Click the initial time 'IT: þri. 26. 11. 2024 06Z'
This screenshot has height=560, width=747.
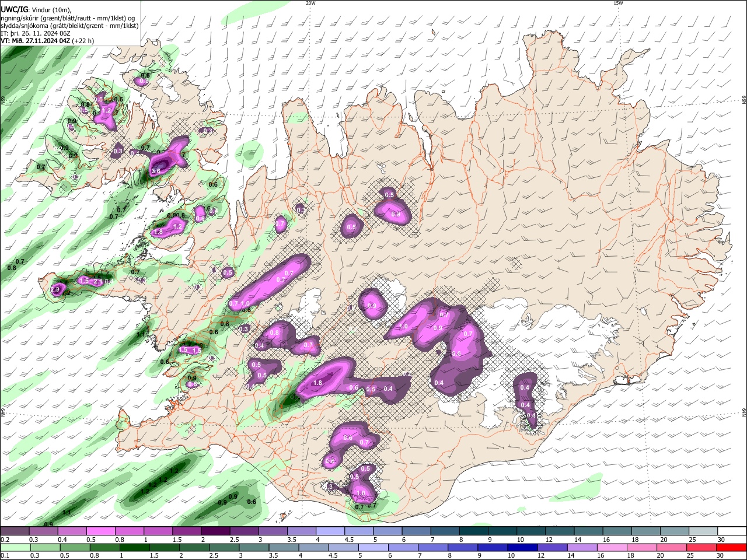coord(36,33)
